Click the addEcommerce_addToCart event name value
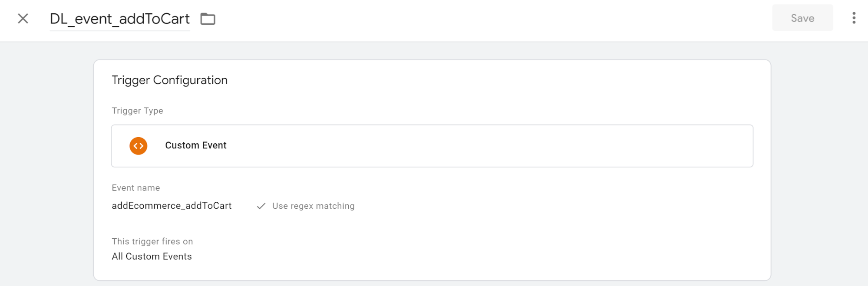 tap(172, 206)
